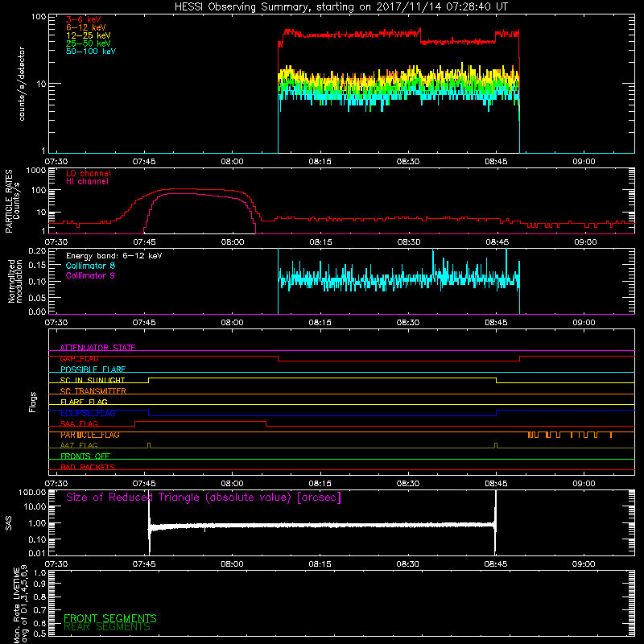Click the FRONT SEGMENTS legend label
This screenshot has height=644, width=644.
tap(110, 618)
